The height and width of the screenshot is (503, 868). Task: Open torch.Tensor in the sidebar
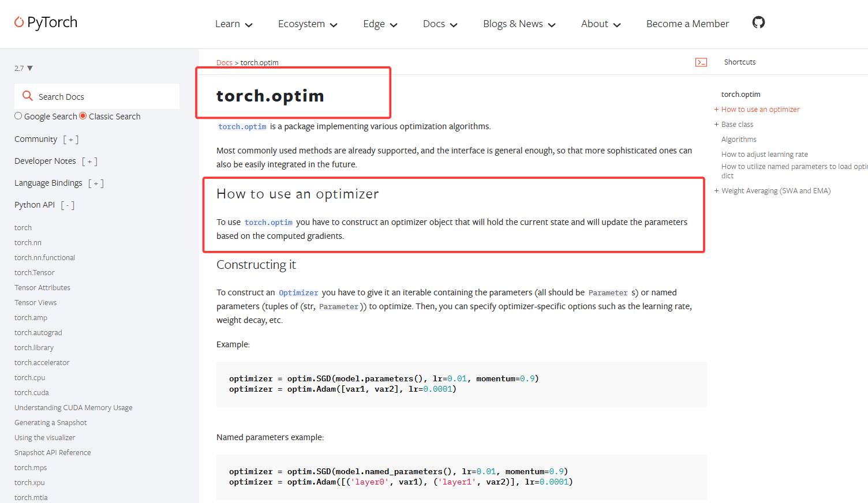[x=35, y=273]
